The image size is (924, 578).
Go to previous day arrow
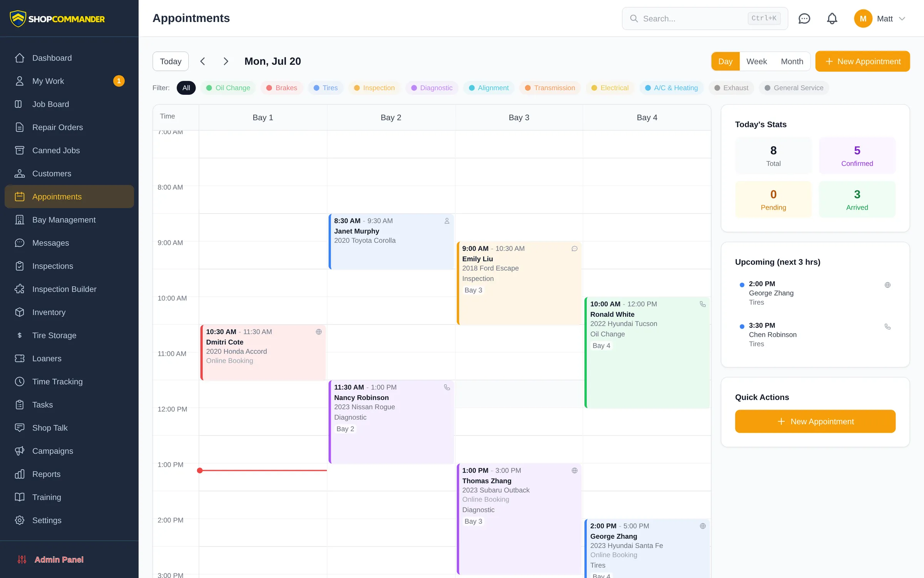[203, 61]
